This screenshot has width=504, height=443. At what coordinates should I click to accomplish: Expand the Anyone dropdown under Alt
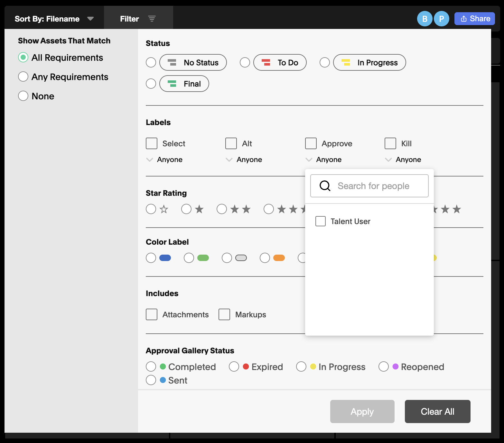[x=244, y=159]
